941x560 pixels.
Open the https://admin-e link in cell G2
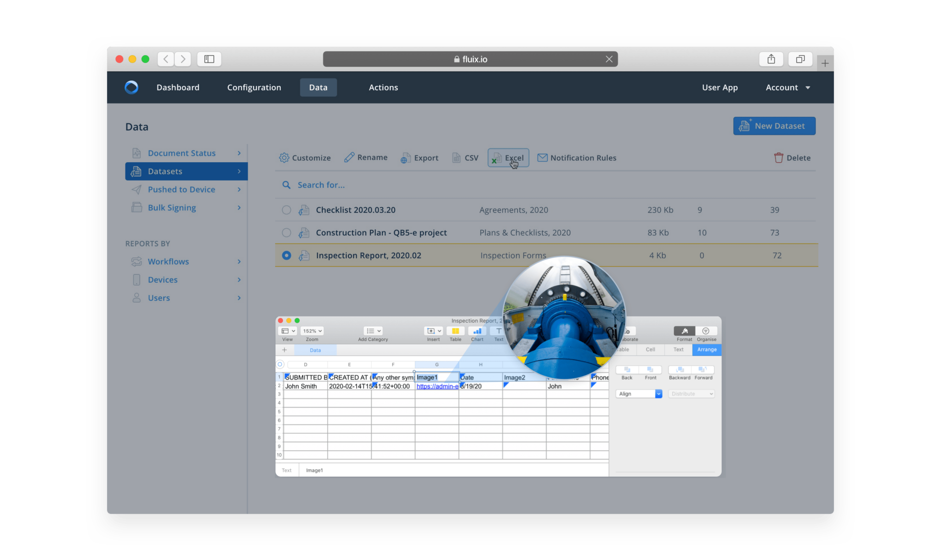(436, 386)
